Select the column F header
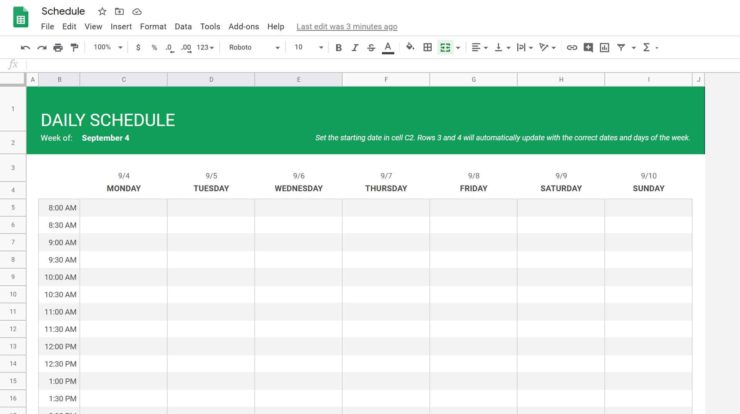This screenshot has height=414, width=740. click(386, 80)
